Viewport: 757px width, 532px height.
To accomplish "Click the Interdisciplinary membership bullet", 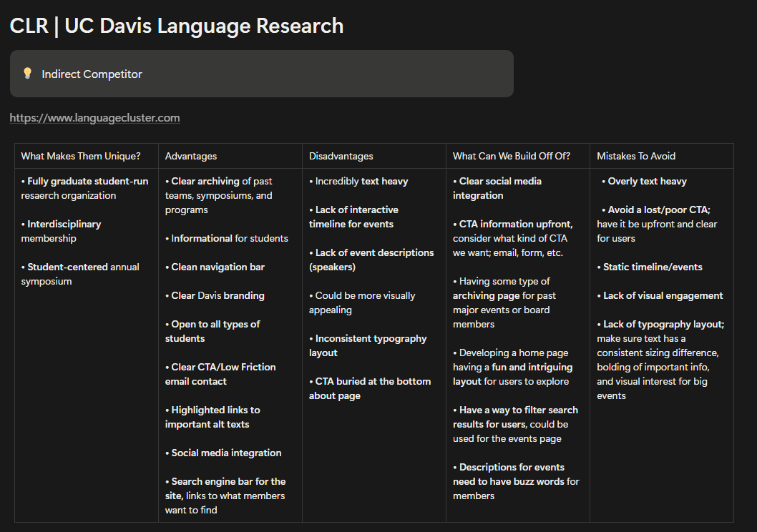I will pos(61,231).
